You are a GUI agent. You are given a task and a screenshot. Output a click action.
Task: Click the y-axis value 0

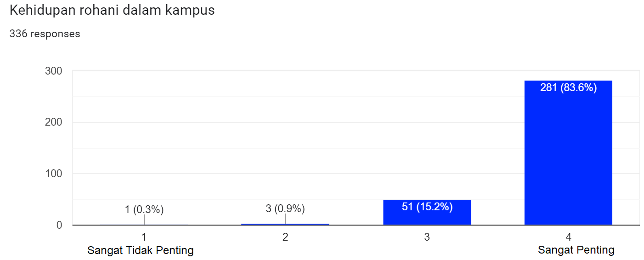tap(59, 225)
